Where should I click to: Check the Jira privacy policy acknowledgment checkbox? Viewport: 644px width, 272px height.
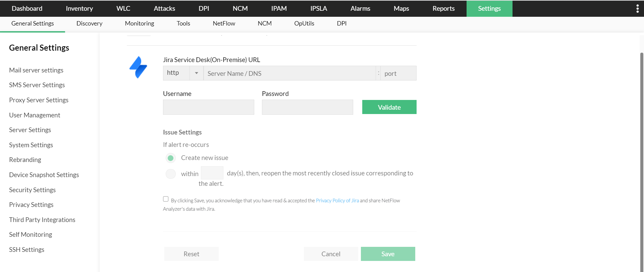166,199
